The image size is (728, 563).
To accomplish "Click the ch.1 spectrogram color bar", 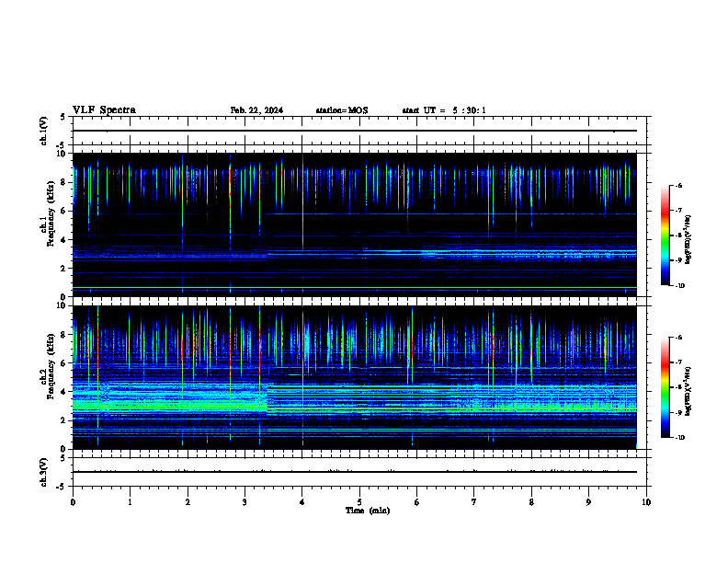I will 665,236.
